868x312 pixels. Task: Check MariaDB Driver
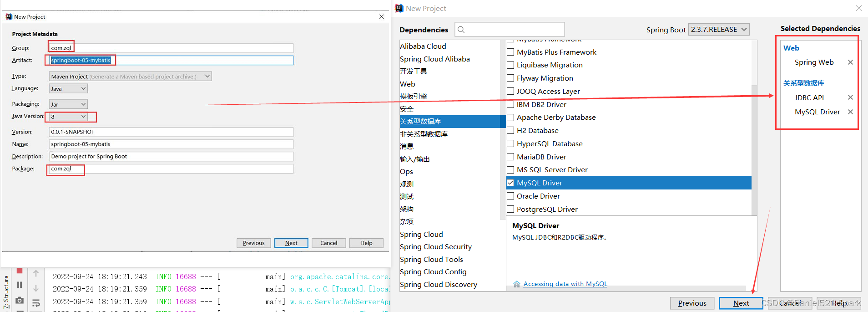coord(510,157)
